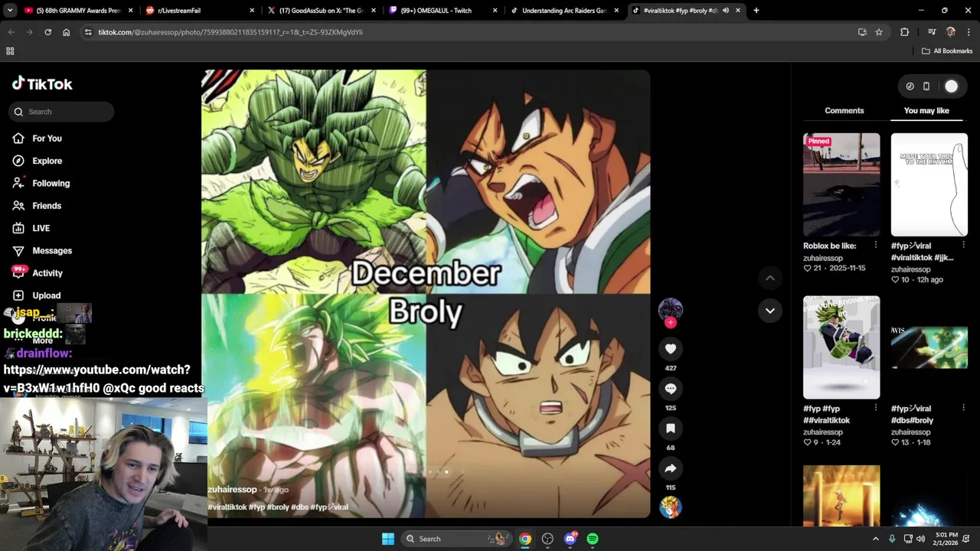Open the Friends page
The width and height of the screenshot is (980, 551).
pos(37,206)
